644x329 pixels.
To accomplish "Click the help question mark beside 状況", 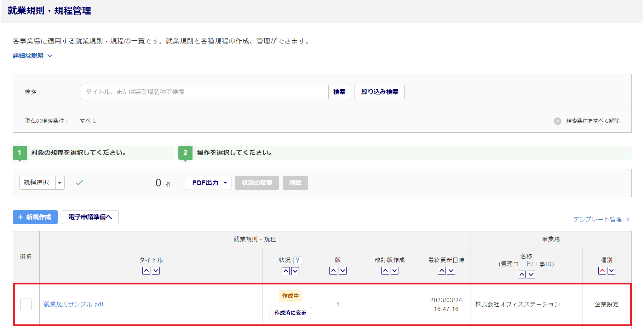I will [x=298, y=260].
